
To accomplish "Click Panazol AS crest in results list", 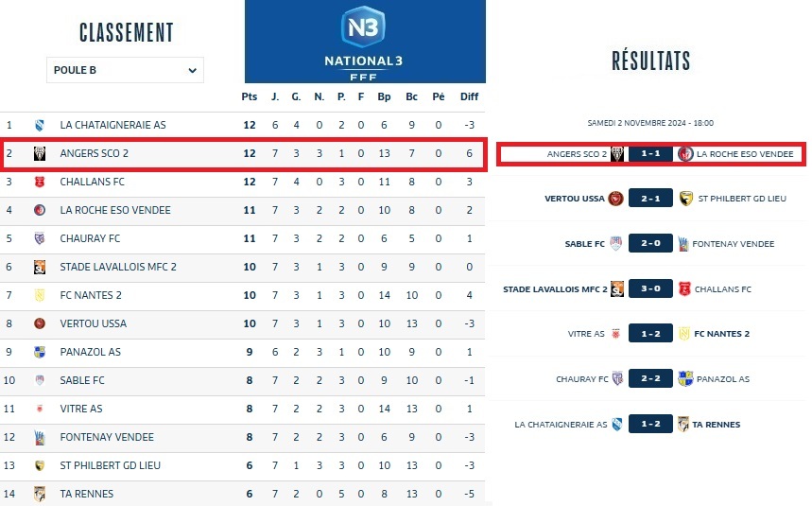I will [684, 379].
